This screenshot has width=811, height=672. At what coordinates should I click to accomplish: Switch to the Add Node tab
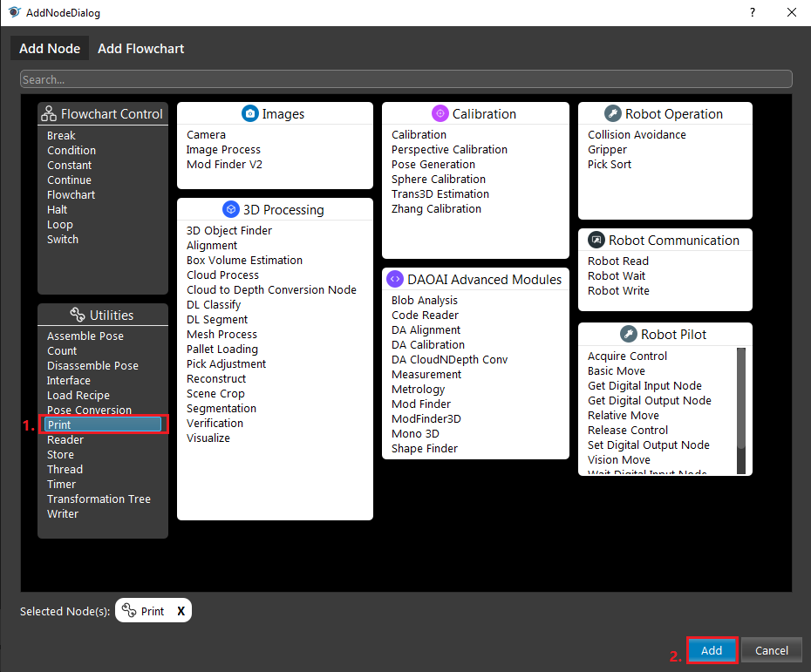tap(50, 48)
